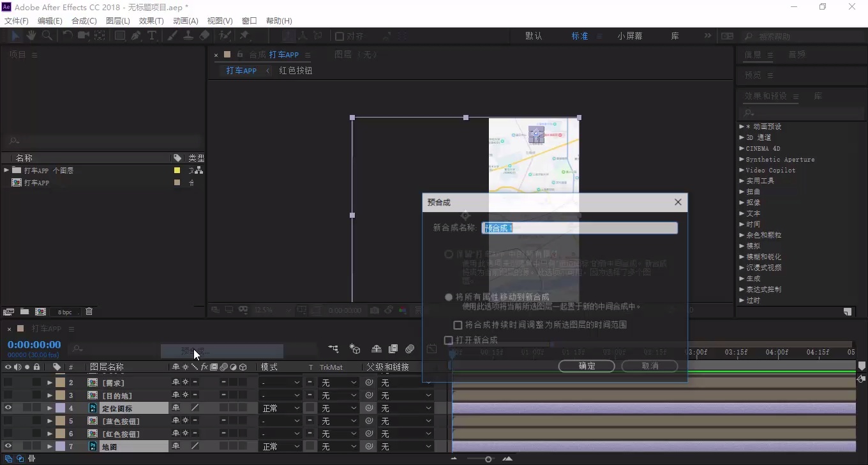The image size is (868, 465).
Task: Open the blend mode dropdown for 地图 layer
Action: pos(279,446)
